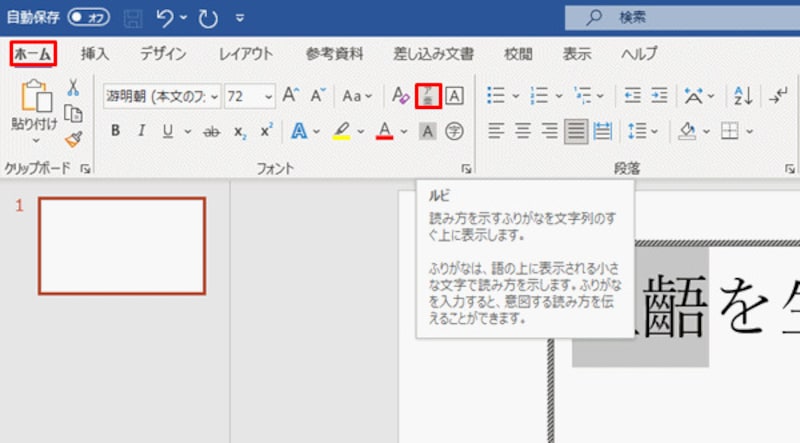Open the 参考資料 tab
The width and height of the screenshot is (800, 443).
coord(335,54)
